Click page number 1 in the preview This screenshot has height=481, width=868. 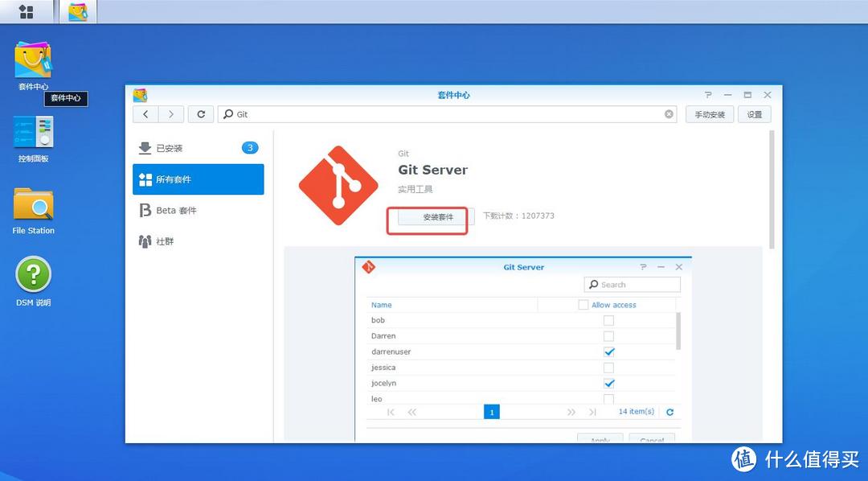[x=492, y=413]
